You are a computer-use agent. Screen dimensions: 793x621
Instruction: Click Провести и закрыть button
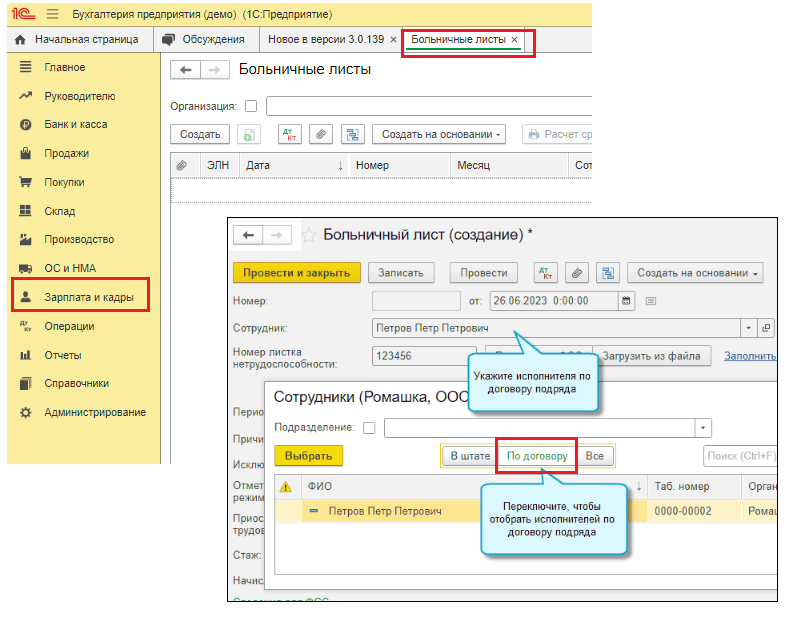297,273
